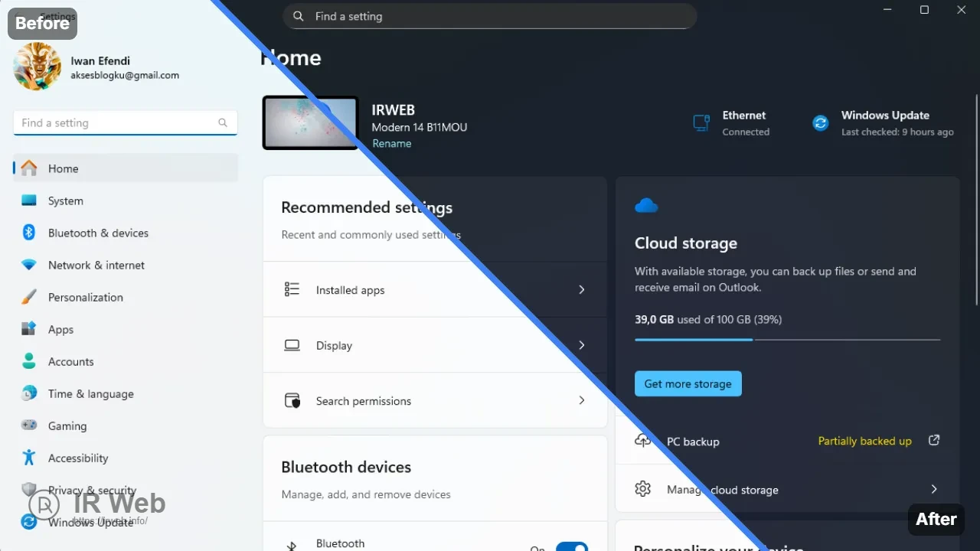The image size is (980, 551).
Task: Open System settings in sidebar
Action: tap(126, 201)
